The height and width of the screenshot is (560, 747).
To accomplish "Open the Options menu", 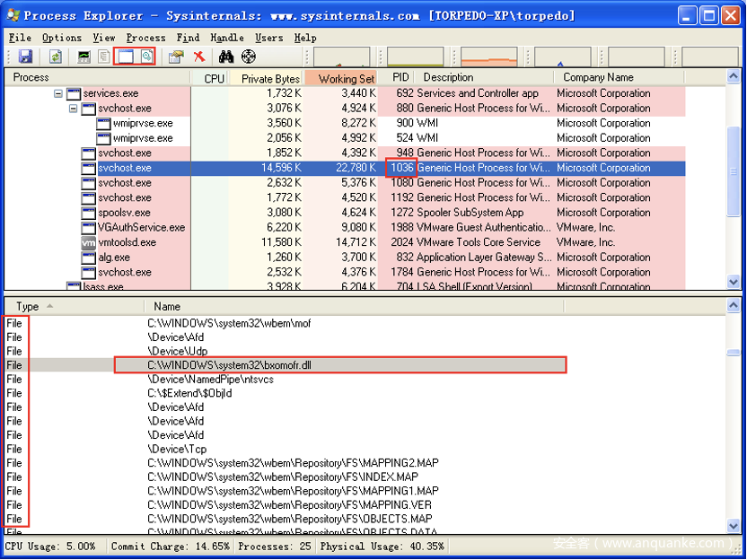I will [x=62, y=38].
